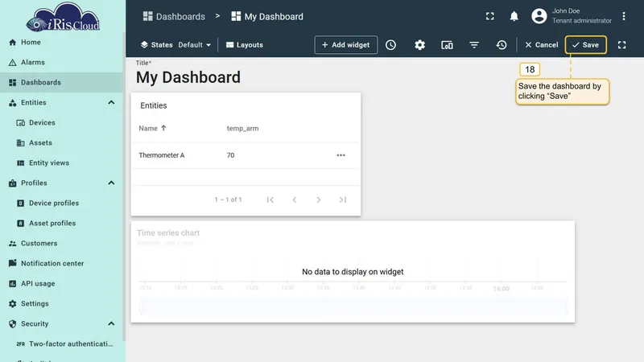Open dashboard settings gear icon
The height and width of the screenshot is (362, 644).
point(419,45)
